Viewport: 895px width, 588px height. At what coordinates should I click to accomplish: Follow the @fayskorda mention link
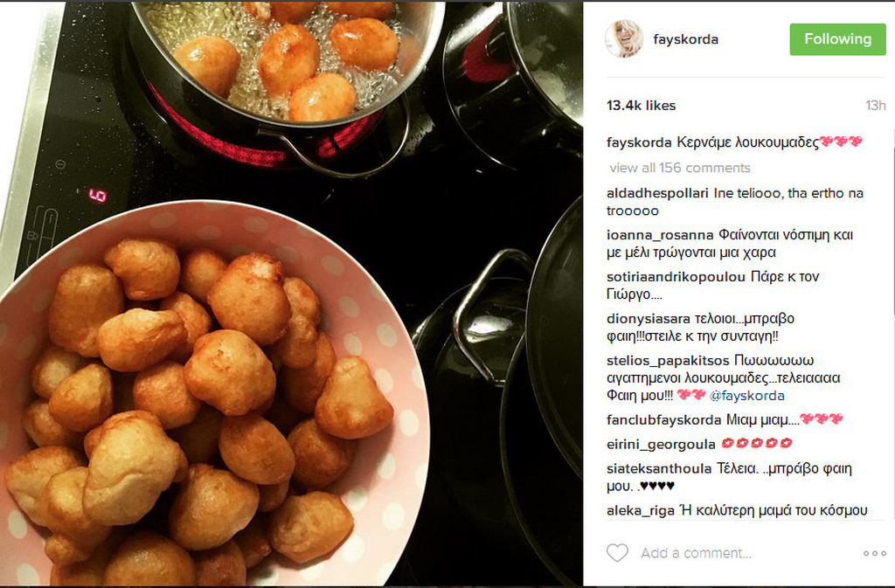tap(746, 395)
